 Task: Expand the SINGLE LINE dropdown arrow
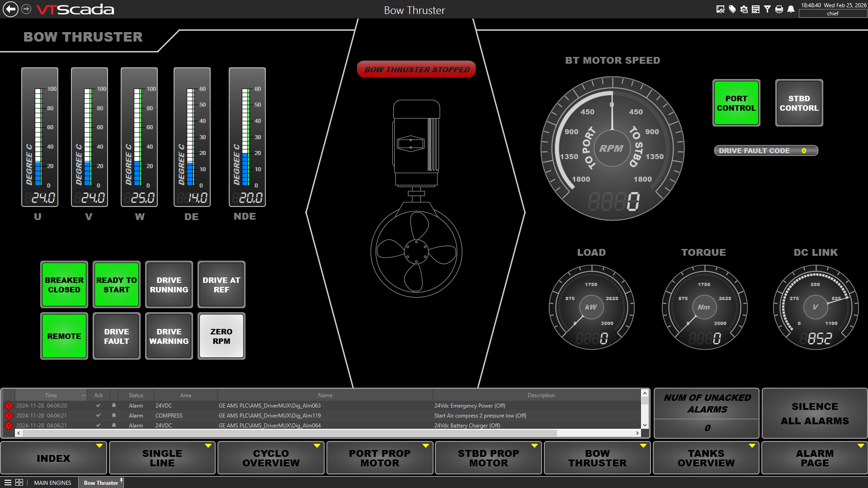pyautogui.click(x=208, y=446)
